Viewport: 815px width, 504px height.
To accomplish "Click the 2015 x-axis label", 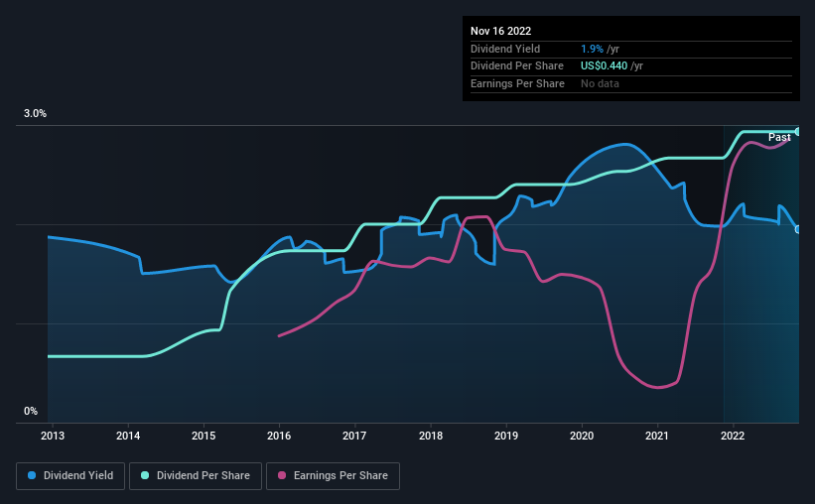I will [x=204, y=436].
